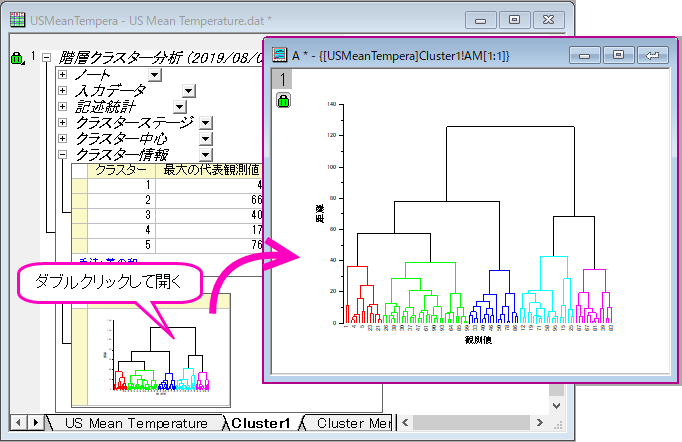Click the horizontal scrollbar right arrow
The height and width of the screenshot is (442, 682).
point(540,422)
